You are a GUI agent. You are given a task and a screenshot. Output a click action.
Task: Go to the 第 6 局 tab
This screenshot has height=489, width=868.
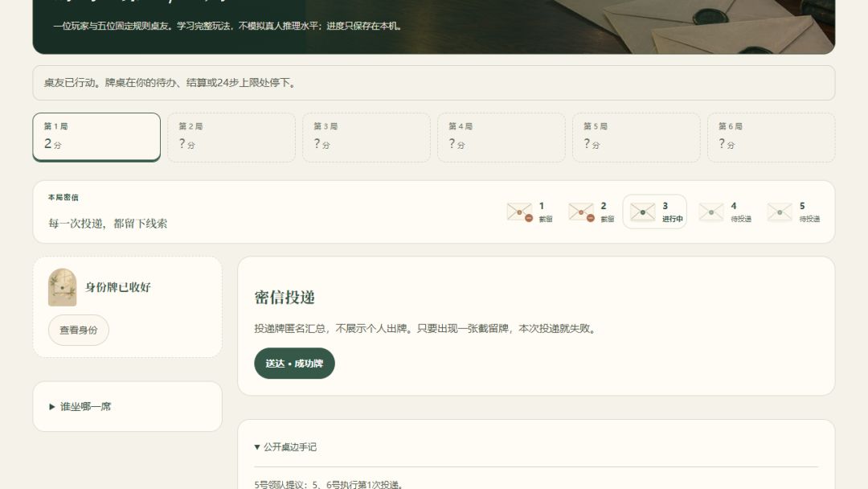[771, 137]
